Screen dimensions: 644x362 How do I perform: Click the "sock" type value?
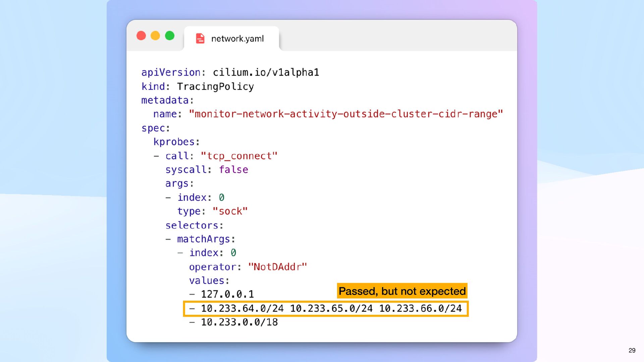(x=230, y=211)
